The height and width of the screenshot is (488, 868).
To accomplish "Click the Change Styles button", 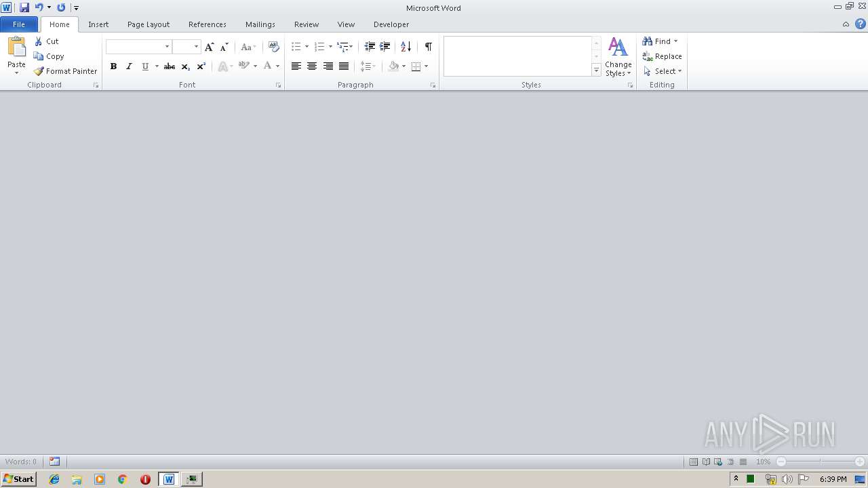I will click(x=618, y=57).
